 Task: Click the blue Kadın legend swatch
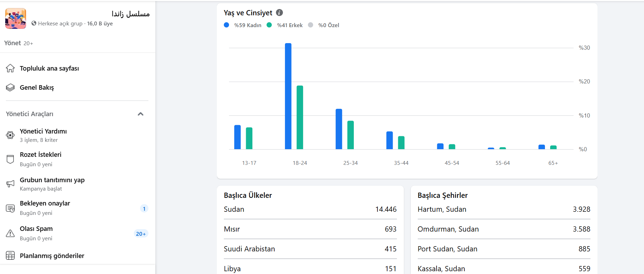coord(227,25)
